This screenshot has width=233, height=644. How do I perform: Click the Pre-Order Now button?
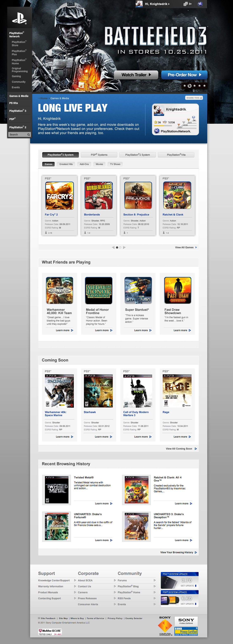point(184,75)
